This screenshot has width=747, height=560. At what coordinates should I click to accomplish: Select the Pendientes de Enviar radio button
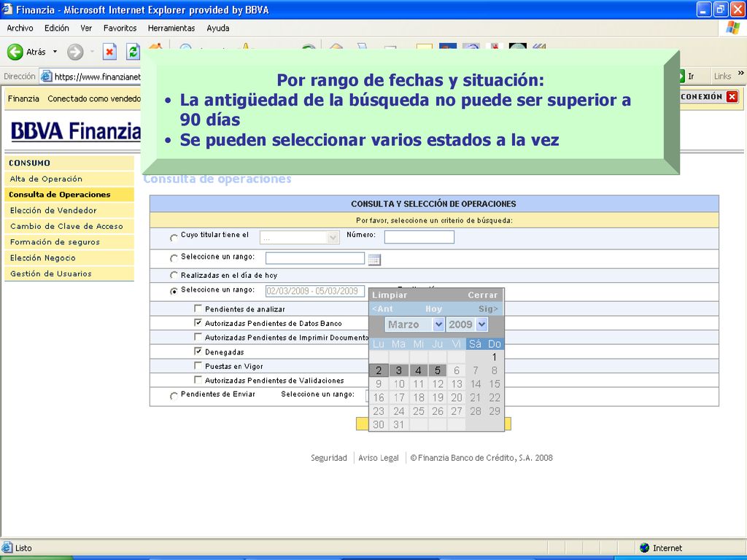click(174, 396)
